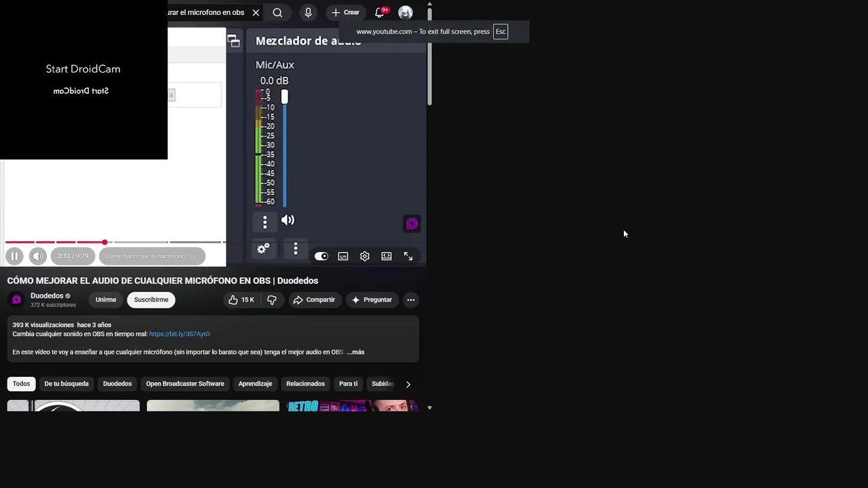Select the 'De tu búsqueda' chip

pyautogui.click(x=66, y=384)
